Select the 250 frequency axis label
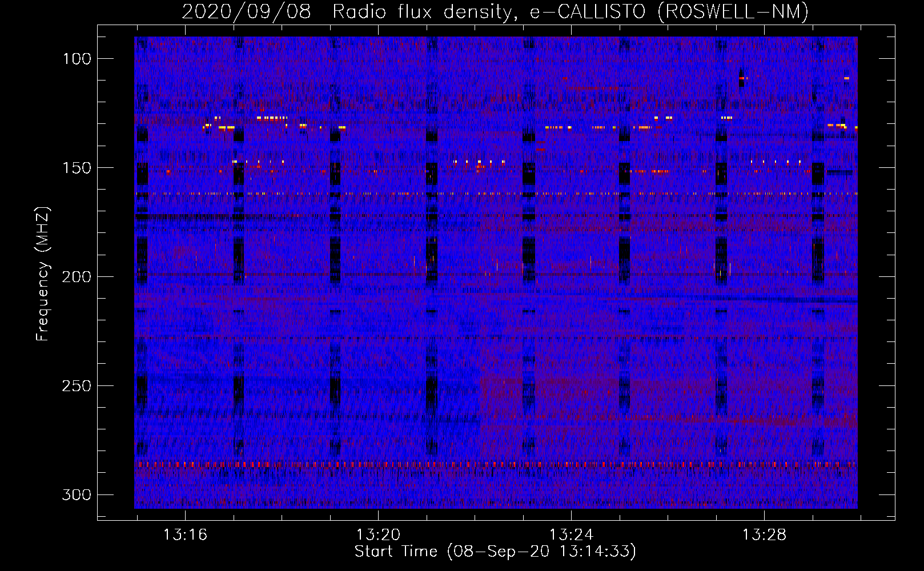 point(77,386)
